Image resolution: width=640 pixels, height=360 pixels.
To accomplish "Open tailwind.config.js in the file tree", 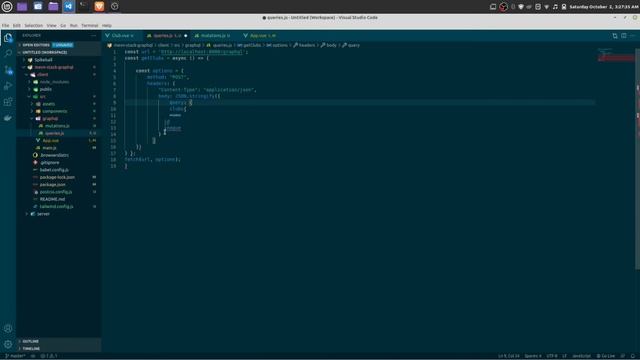I will [58, 207].
